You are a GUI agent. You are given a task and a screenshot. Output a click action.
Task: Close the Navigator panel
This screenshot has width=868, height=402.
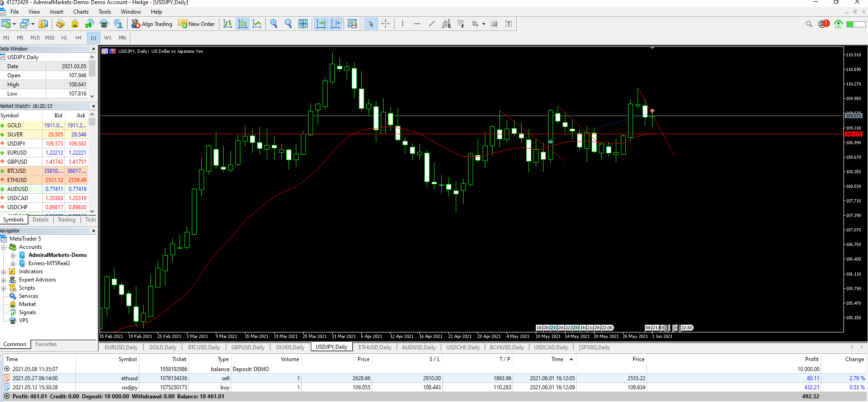coord(94,231)
